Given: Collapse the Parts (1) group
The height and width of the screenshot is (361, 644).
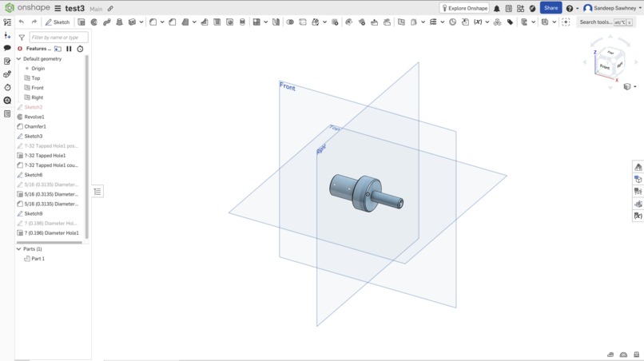Looking at the screenshot, I should [19, 249].
